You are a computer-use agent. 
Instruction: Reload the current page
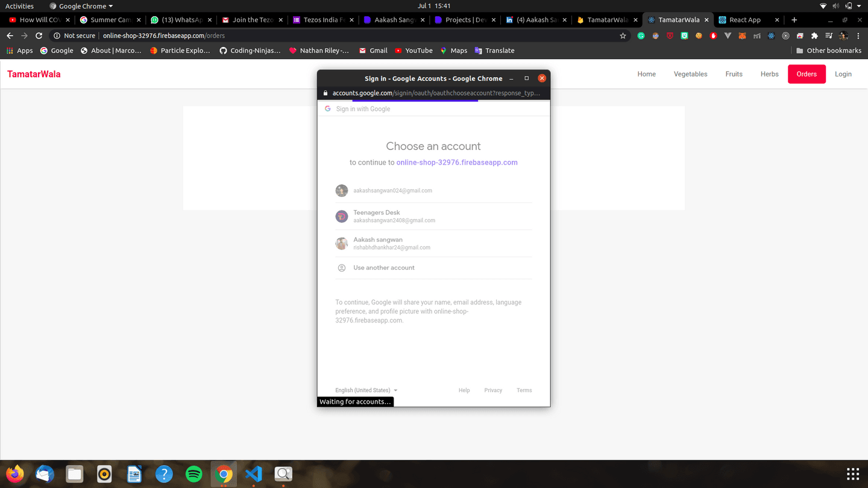(39, 36)
